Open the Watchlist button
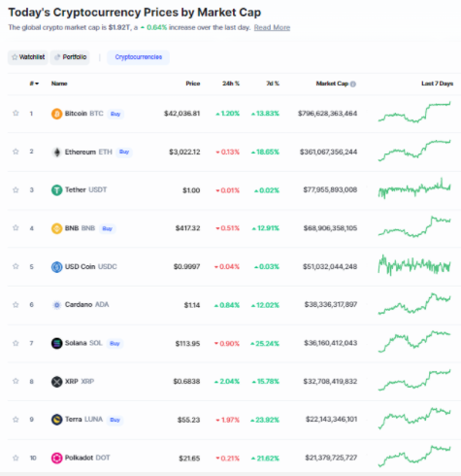The height and width of the screenshot is (476, 461). [28, 57]
